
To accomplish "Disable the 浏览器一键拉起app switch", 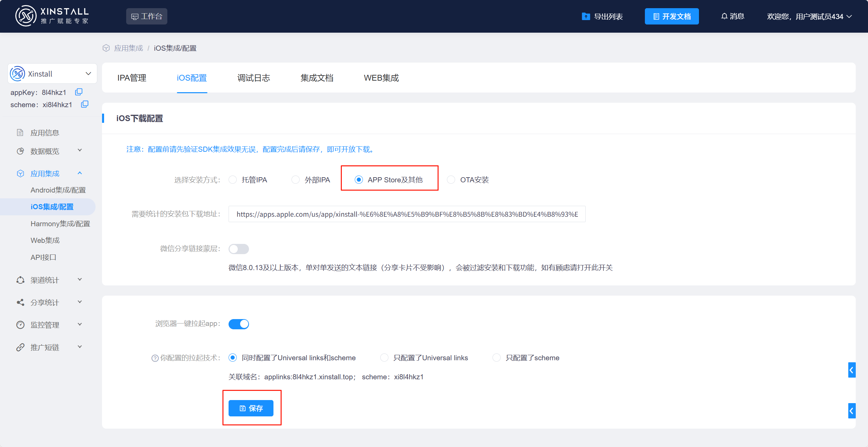I will click(x=238, y=324).
